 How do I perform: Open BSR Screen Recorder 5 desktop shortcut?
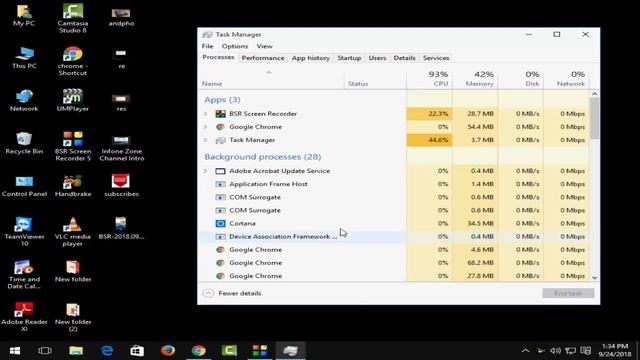coord(73,146)
